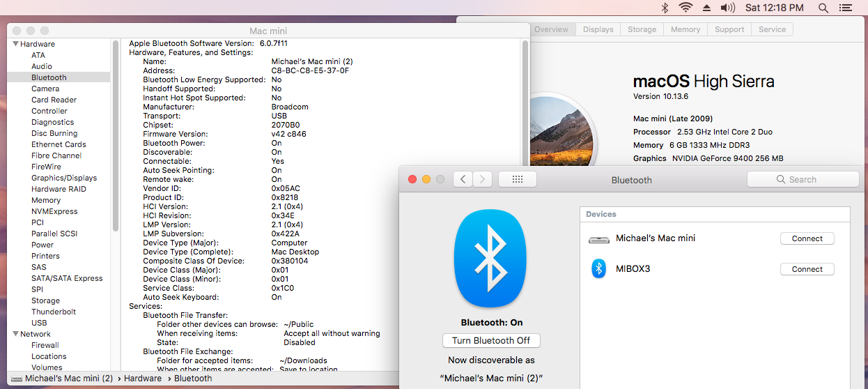868x389 pixels.
Task: Select Hardware RAID in sidebar
Action: (59, 189)
